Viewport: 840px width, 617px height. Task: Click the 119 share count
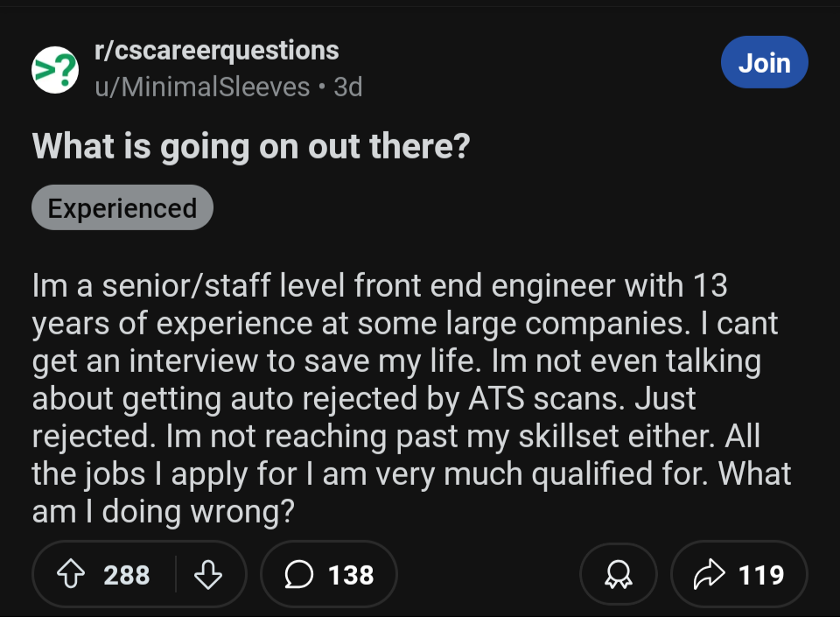pyautogui.click(x=760, y=575)
